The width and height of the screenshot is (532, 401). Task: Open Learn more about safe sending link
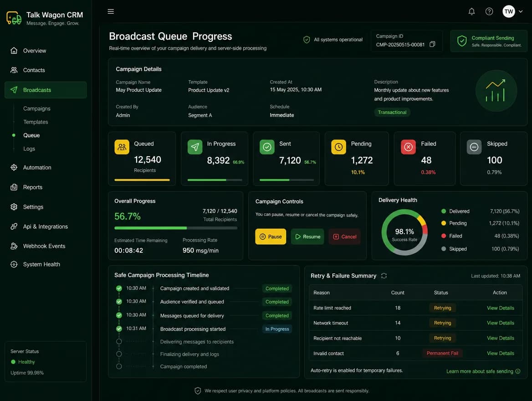pyautogui.click(x=483, y=371)
